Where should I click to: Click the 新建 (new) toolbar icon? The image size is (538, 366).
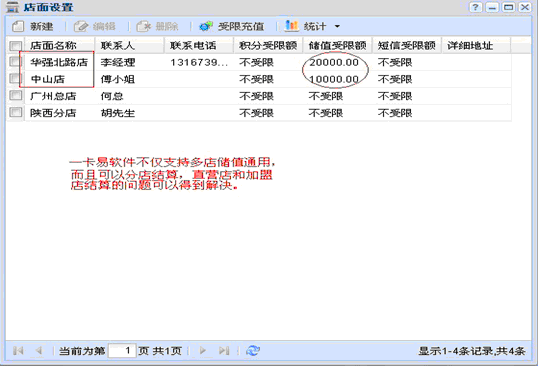[18, 26]
